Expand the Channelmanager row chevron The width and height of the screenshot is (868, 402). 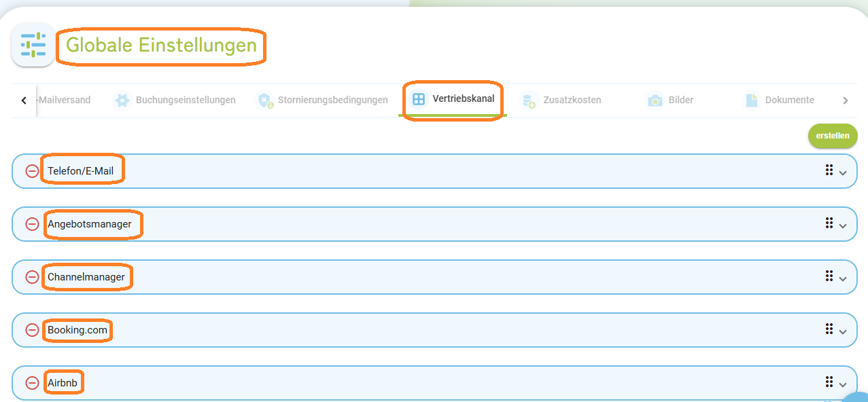(x=843, y=278)
